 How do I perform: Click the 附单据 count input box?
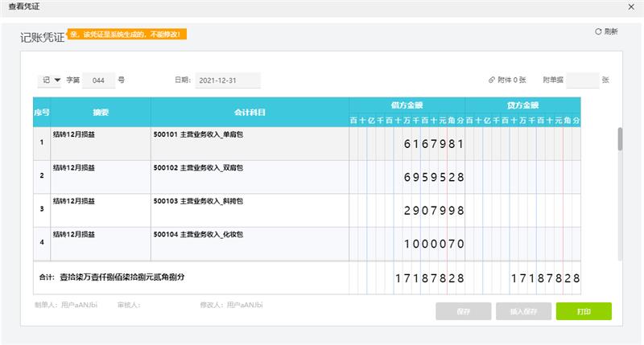582,80
